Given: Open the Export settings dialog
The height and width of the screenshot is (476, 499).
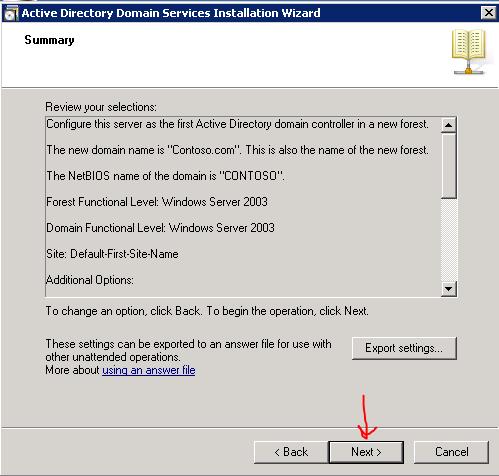Looking at the screenshot, I should coord(404,348).
